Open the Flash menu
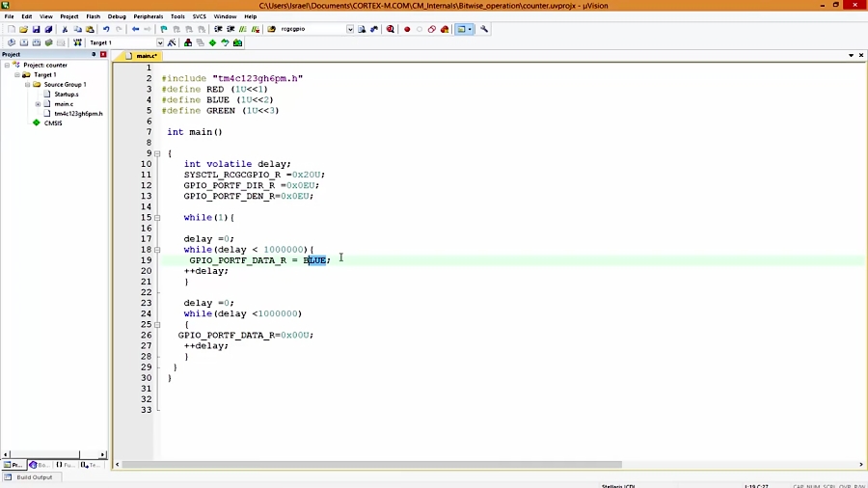Screen dimensions: 868x488 point(94,16)
